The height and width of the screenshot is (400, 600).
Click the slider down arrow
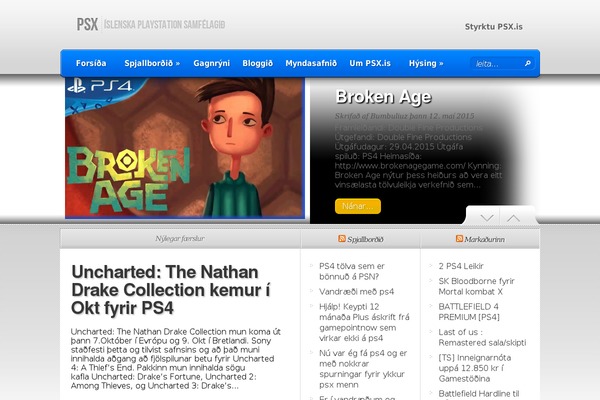coord(487,218)
